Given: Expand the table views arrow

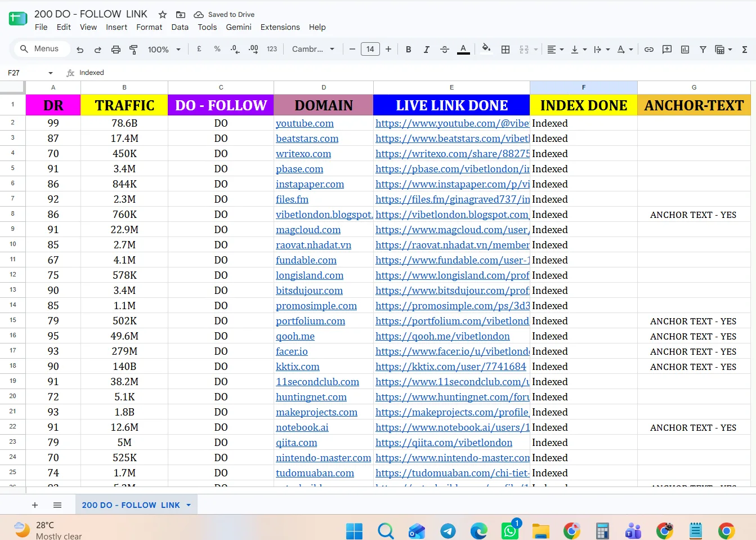Looking at the screenshot, I should [730, 50].
